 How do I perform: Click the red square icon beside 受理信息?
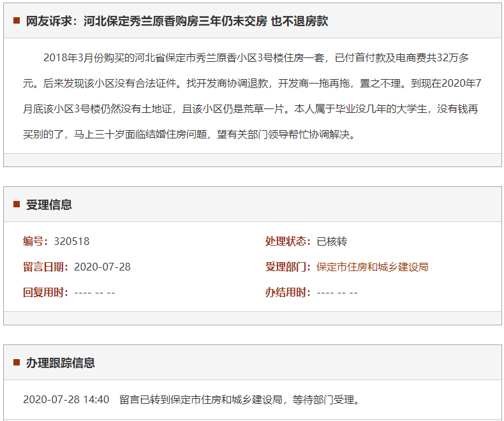[17, 205]
